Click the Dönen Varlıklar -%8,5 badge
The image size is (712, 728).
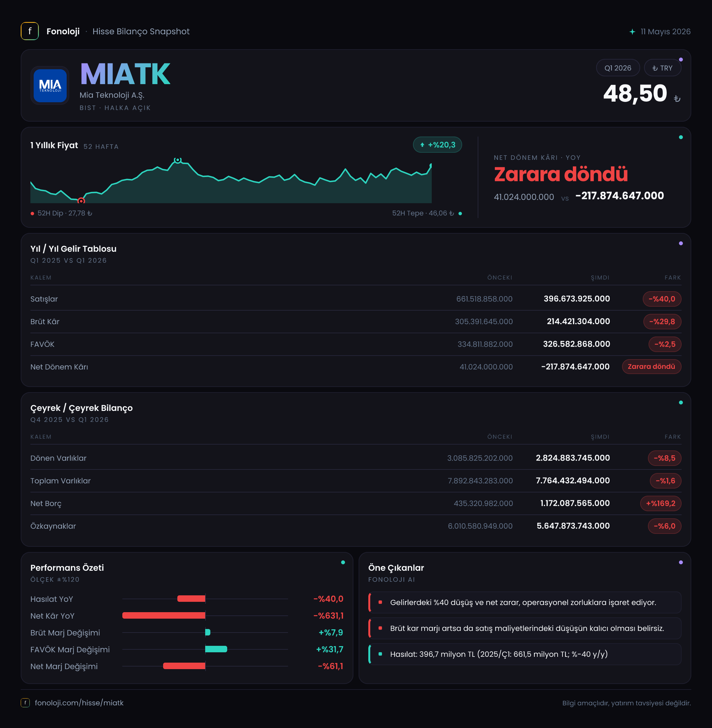pyautogui.click(x=664, y=458)
